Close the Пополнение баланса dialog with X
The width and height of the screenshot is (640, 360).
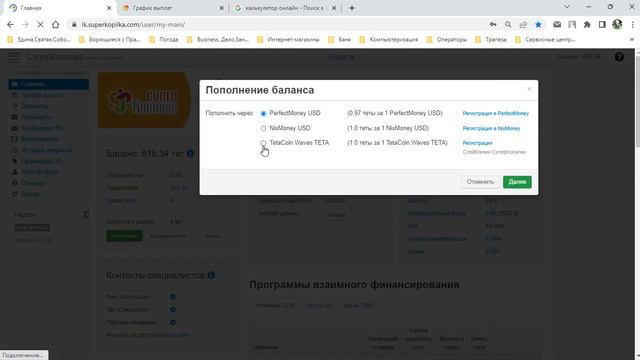pos(529,89)
